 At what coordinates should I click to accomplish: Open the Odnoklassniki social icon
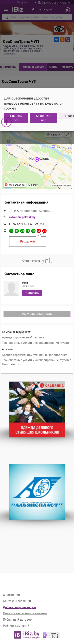click(x=62, y=40)
